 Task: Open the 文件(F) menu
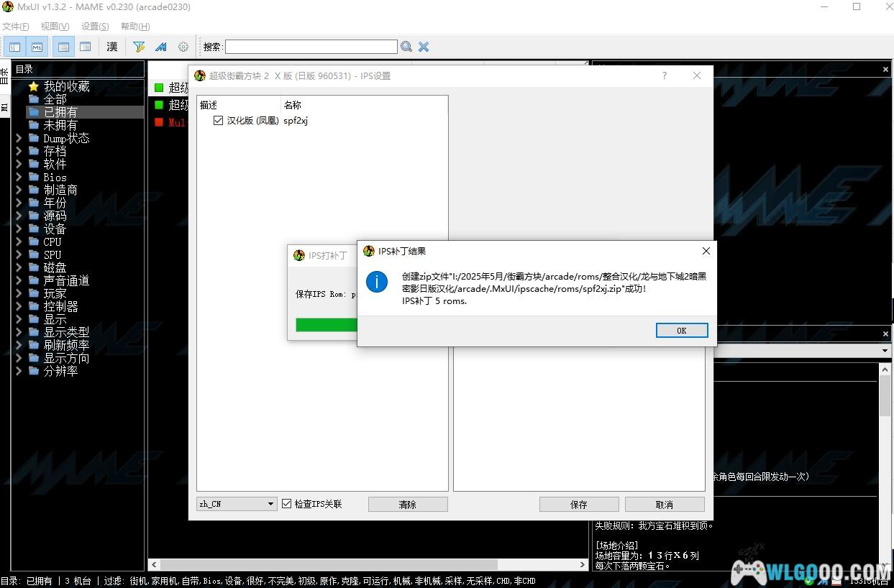(x=15, y=27)
